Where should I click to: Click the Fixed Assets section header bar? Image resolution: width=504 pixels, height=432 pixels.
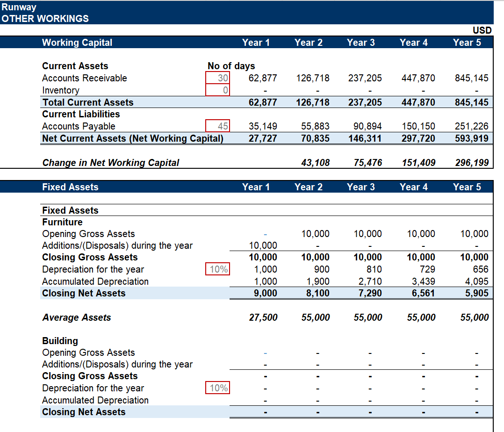[x=70, y=187]
